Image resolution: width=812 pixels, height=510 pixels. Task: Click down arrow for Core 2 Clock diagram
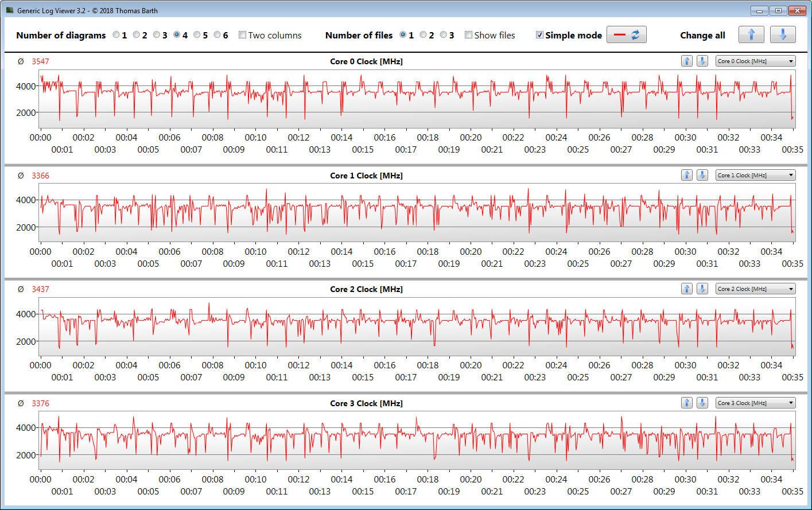pyautogui.click(x=702, y=289)
